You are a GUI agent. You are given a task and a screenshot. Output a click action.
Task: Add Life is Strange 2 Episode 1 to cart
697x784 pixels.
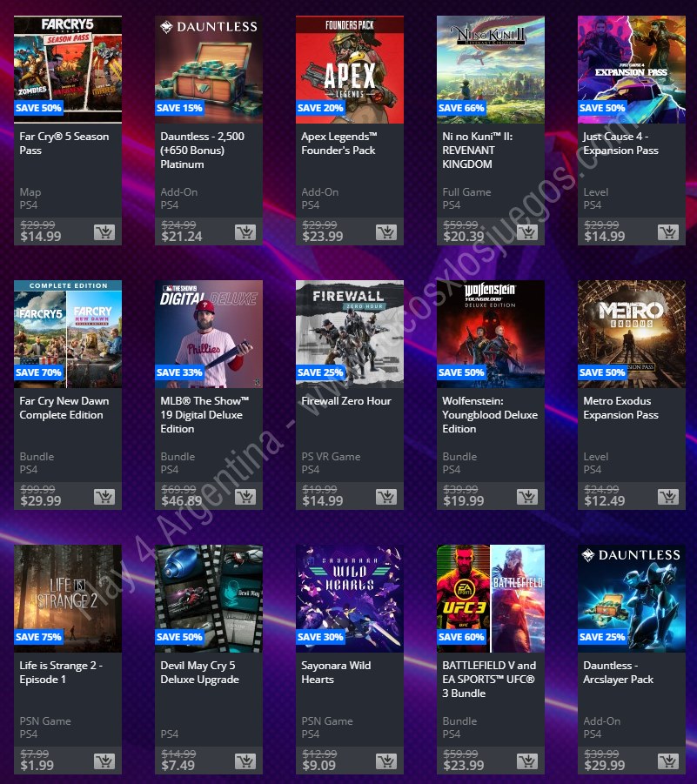click(104, 761)
